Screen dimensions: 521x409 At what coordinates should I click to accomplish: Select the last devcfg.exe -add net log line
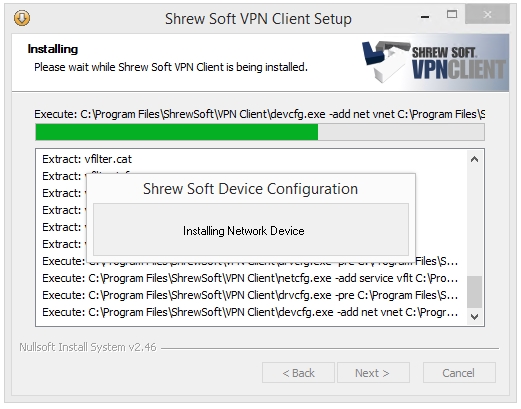tap(250, 312)
